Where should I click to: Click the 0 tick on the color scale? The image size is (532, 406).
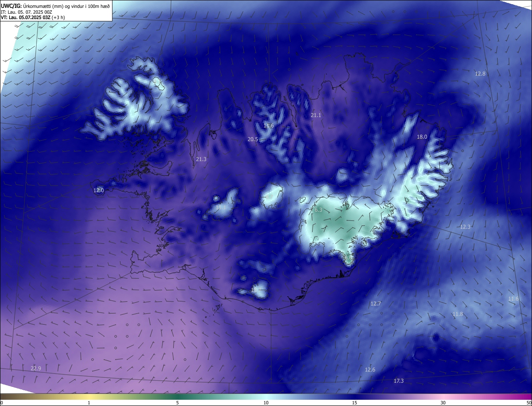pyautogui.click(x=2, y=403)
